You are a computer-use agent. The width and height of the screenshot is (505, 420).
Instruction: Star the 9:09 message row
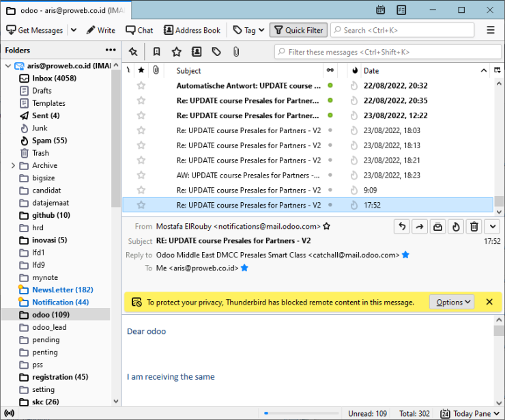(x=141, y=190)
